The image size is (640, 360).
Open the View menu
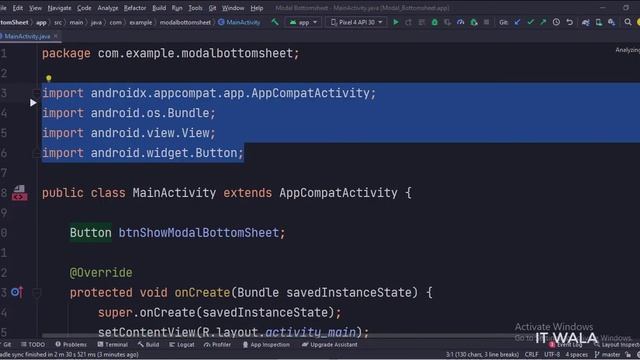point(35,8)
